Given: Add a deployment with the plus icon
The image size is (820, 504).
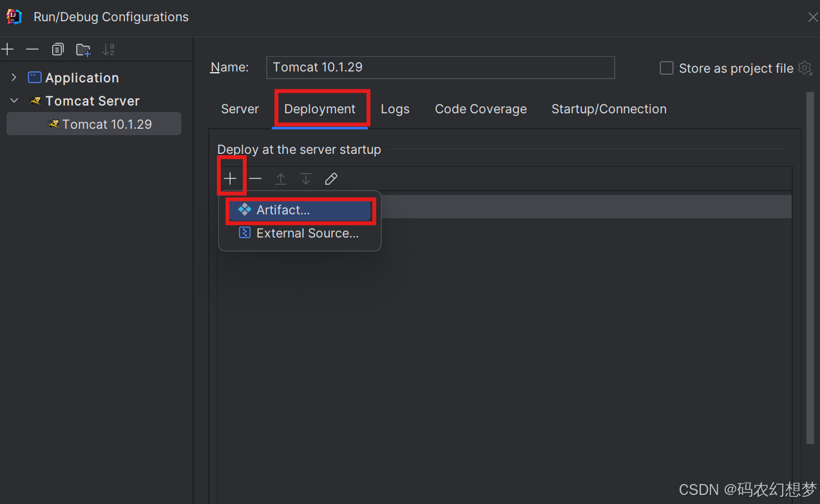Looking at the screenshot, I should click(x=230, y=179).
